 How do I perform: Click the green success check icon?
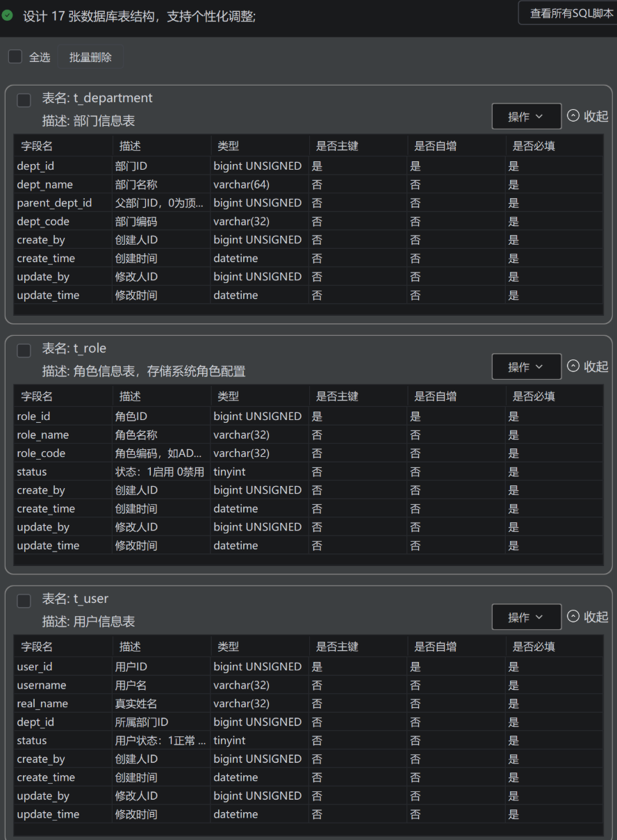(8, 15)
